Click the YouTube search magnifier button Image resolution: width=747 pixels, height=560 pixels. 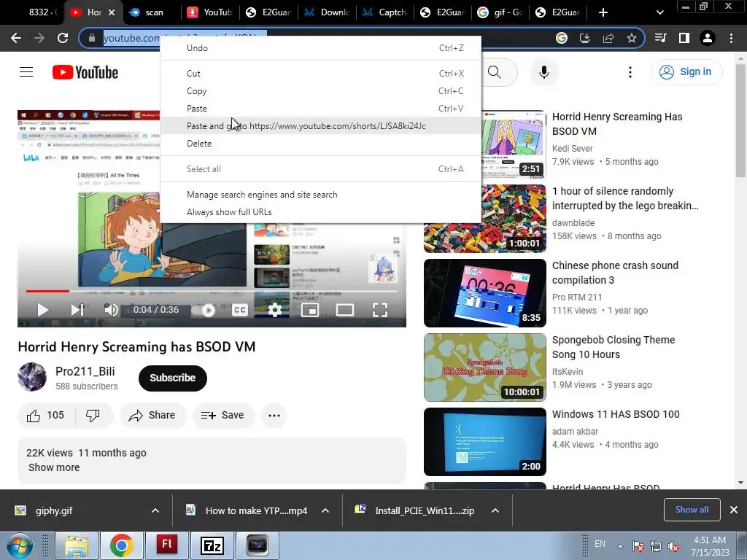point(495,72)
